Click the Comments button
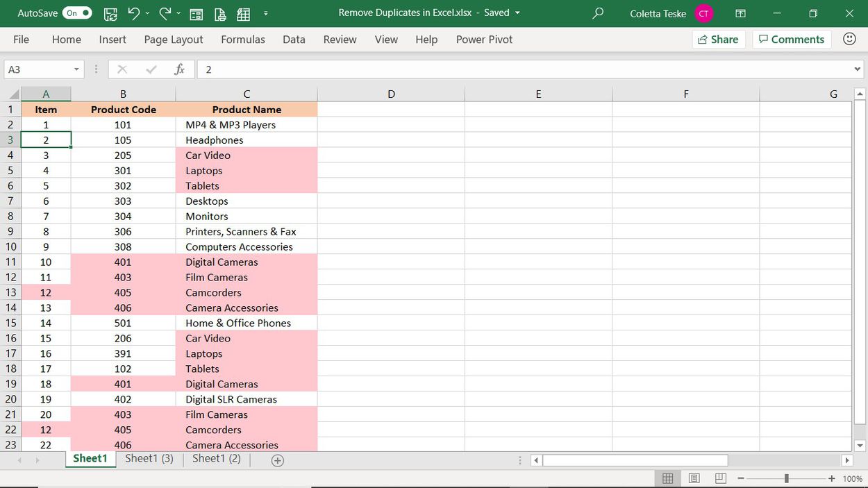The height and width of the screenshot is (488, 868). [792, 40]
